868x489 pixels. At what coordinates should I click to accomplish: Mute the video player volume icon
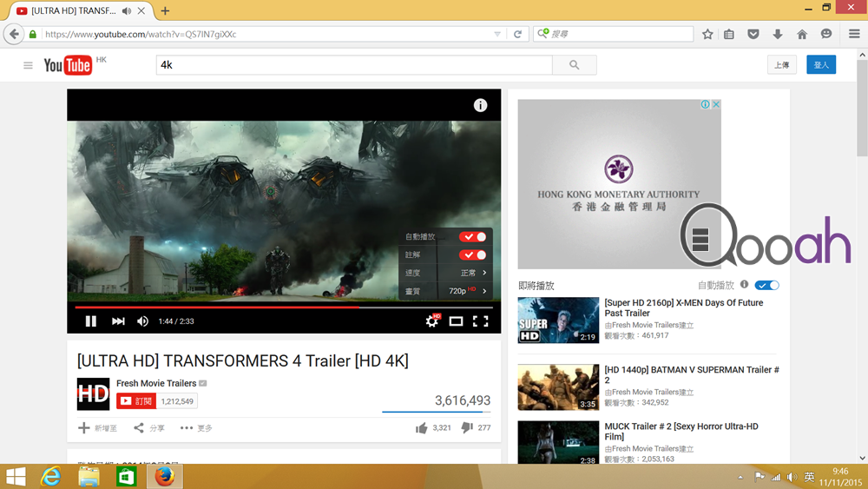pyautogui.click(x=142, y=321)
